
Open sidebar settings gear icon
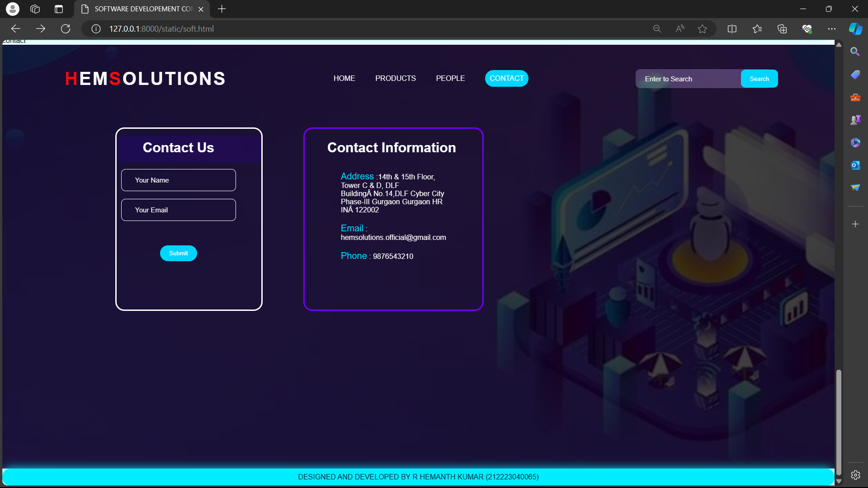[x=855, y=475]
